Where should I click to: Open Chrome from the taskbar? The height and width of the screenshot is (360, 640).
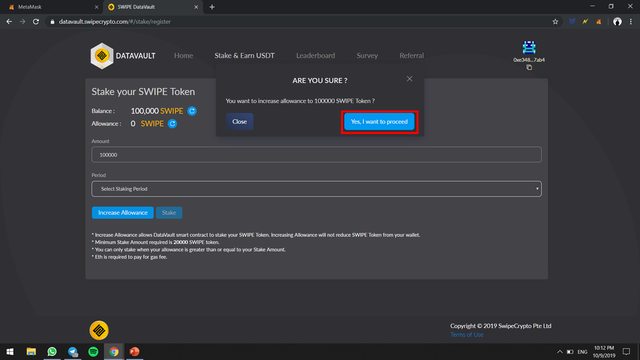click(114, 351)
